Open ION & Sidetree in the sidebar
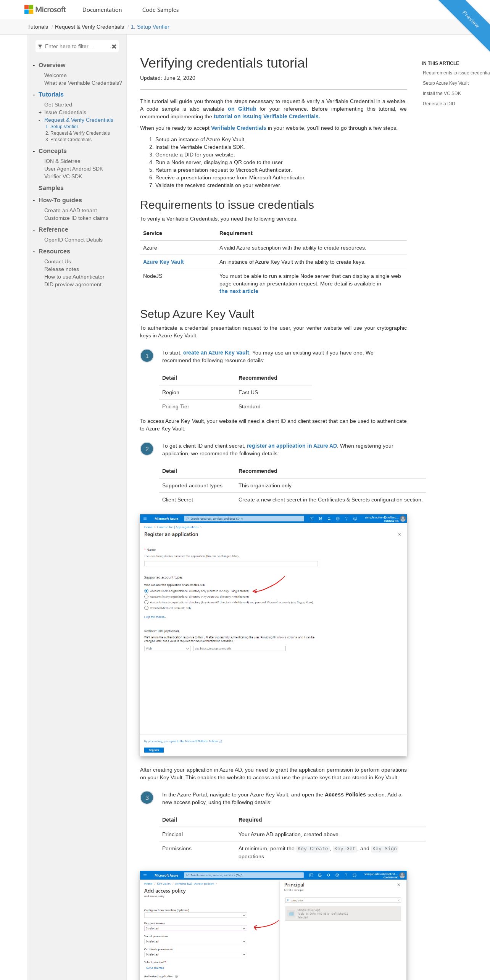 pyautogui.click(x=62, y=161)
